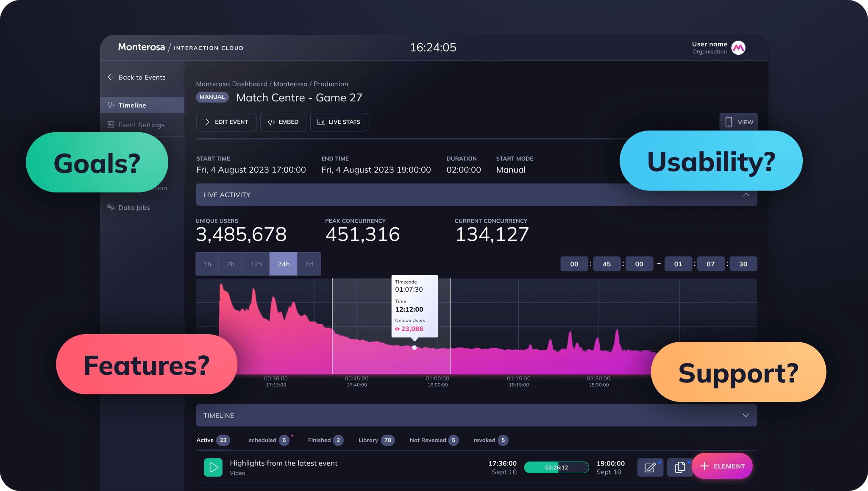Open Event Settings in sidebar
Screen dimensions: 868x491
tap(141, 125)
